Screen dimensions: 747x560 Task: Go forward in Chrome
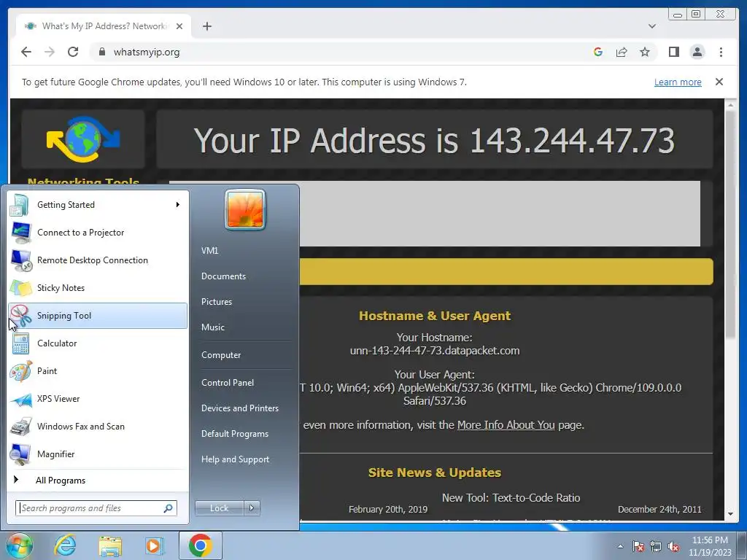[x=50, y=52]
